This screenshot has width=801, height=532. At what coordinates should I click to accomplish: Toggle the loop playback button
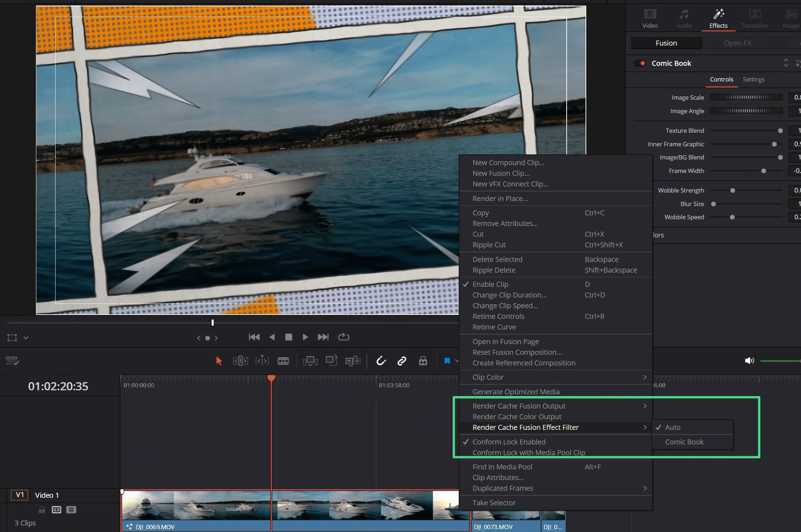pos(343,337)
